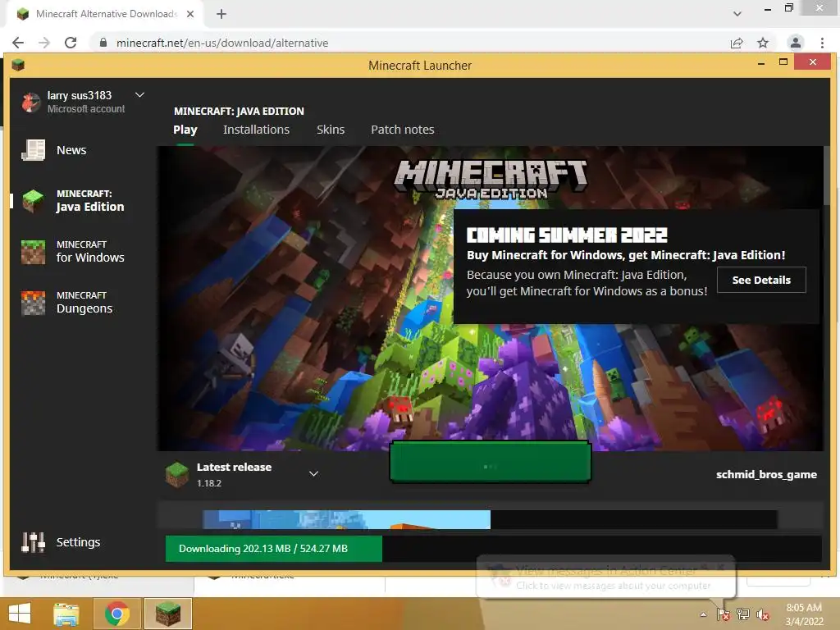840x630 pixels.
Task: Expand the Latest release version selector
Action: pyautogui.click(x=314, y=473)
